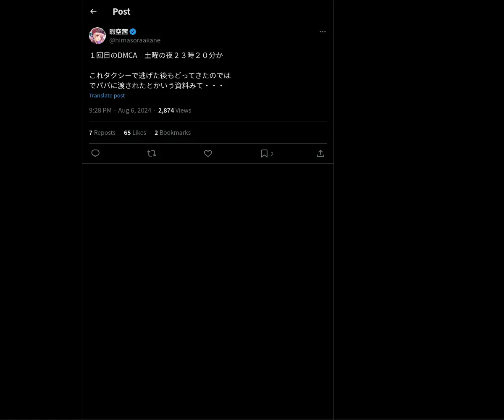This screenshot has width=504, height=420.
Task: Bookmark the post using the bookmark icon
Action: pyautogui.click(x=264, y=153)
